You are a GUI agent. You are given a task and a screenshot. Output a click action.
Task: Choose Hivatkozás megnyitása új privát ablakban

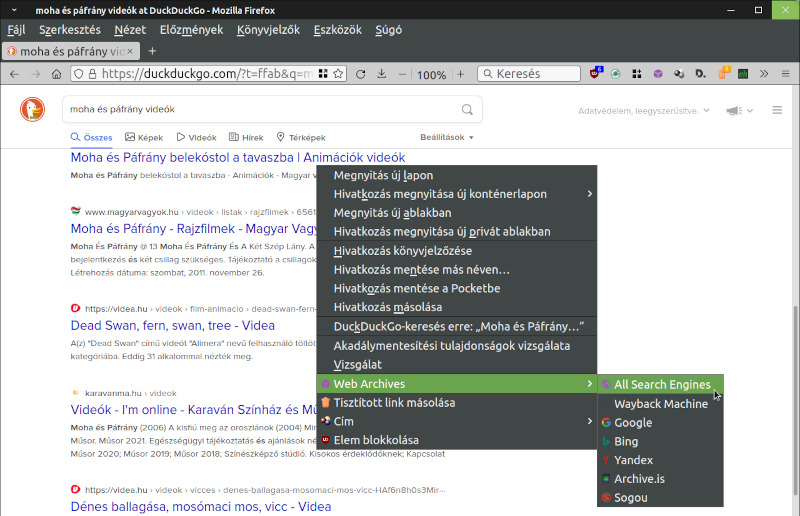[457, 232]
